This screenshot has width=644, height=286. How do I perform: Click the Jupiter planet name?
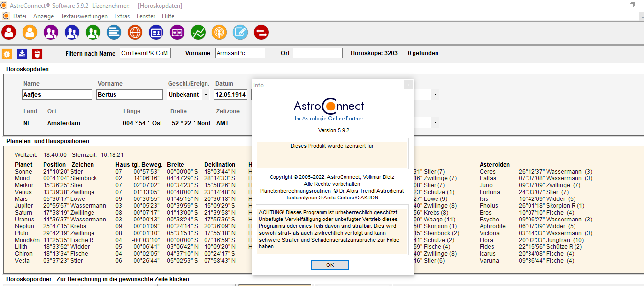23,206
